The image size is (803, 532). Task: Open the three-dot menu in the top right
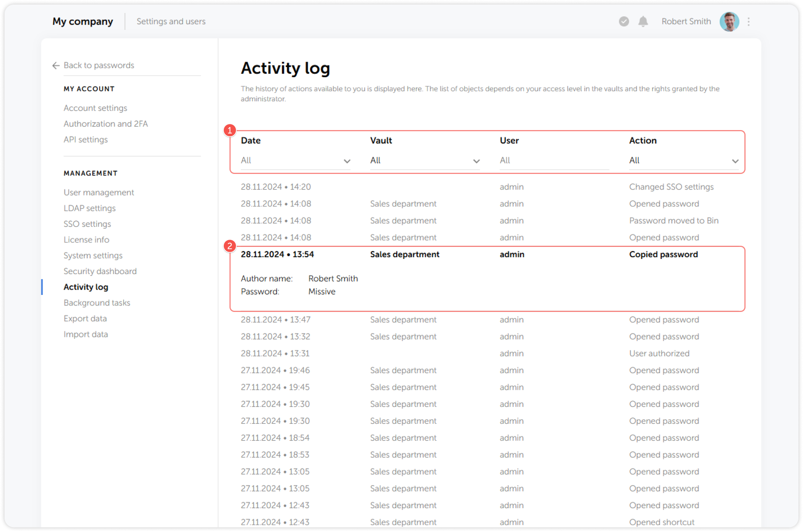click(748, 22)
